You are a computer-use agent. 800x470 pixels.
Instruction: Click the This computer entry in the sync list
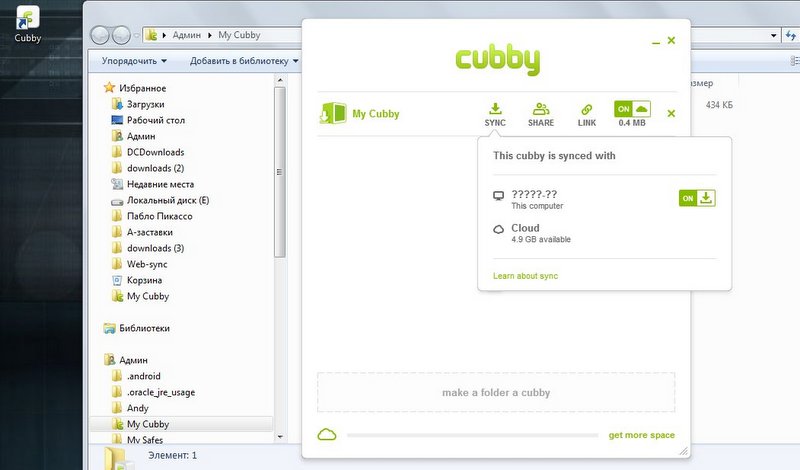pos(528,199)
